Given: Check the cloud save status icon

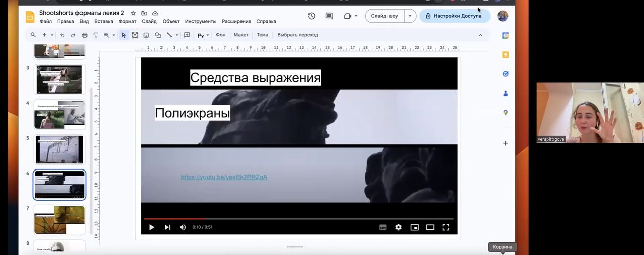Looking at the screenshot, I should click(155, 13).
